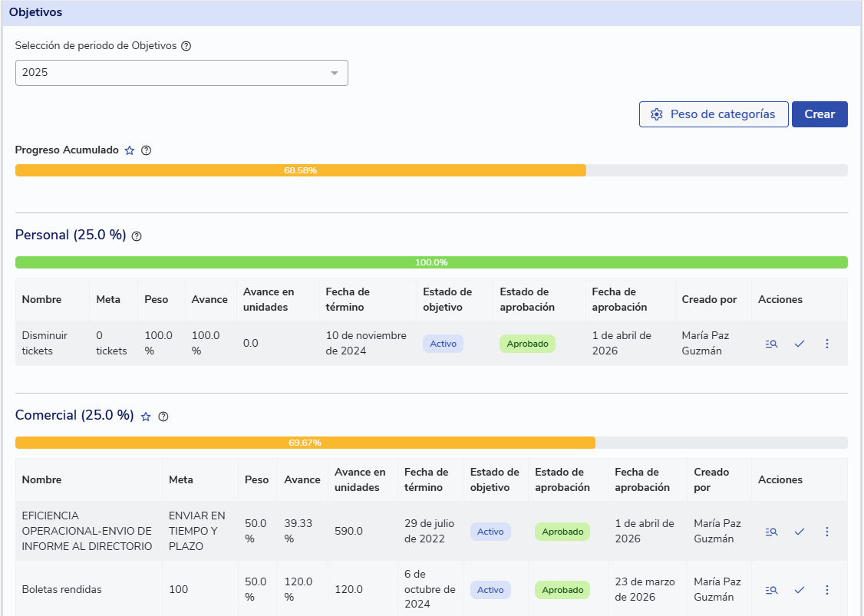Open three-dot menu for Disminuir tickets
The width and height of the screenshot is (864, 616).
point(827,344)
